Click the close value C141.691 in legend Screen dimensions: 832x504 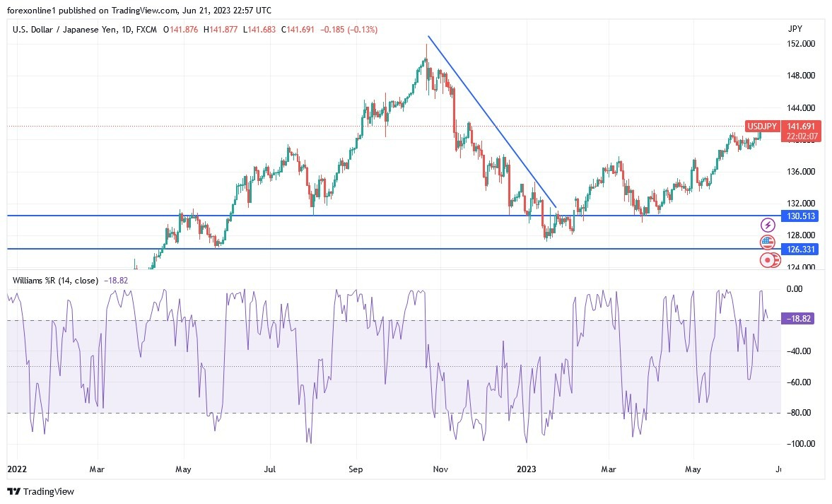tap(297, 30)
